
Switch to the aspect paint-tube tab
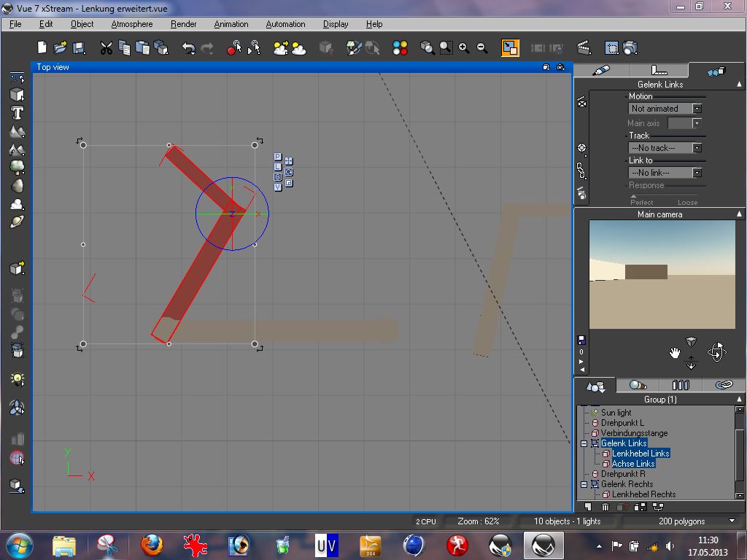coord(602,71)
